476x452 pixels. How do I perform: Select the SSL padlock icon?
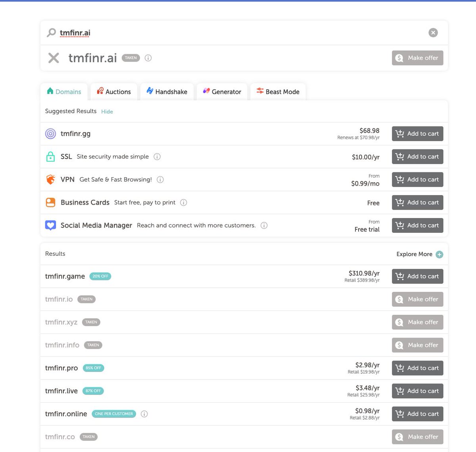pyautogui.click(x=51, y=157)
